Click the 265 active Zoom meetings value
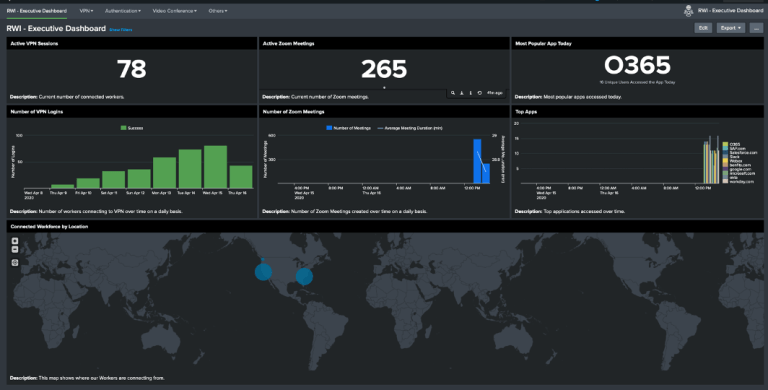This screenshot has height=390, width=768. click(x=384, y=69)
